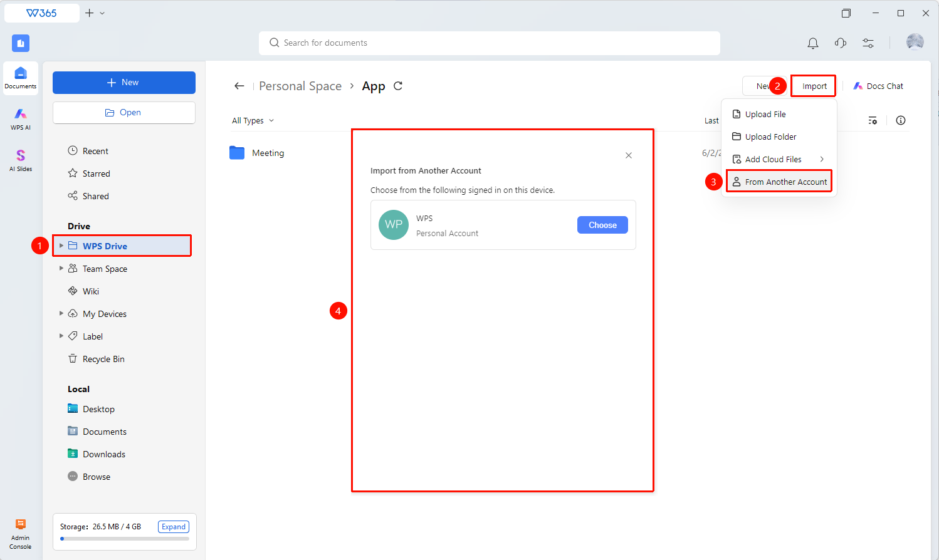Image resolution: width=939 pixels, height=560 pixels.
Task: Click the blue WPS app logo icon
Action: click(21, 43)
